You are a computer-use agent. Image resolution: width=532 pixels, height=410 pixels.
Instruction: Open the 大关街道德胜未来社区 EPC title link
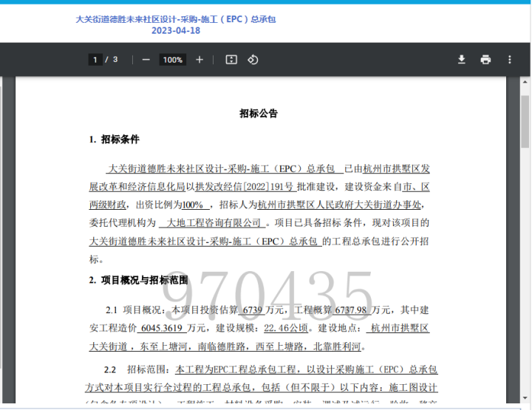click(x=176, y=19)
